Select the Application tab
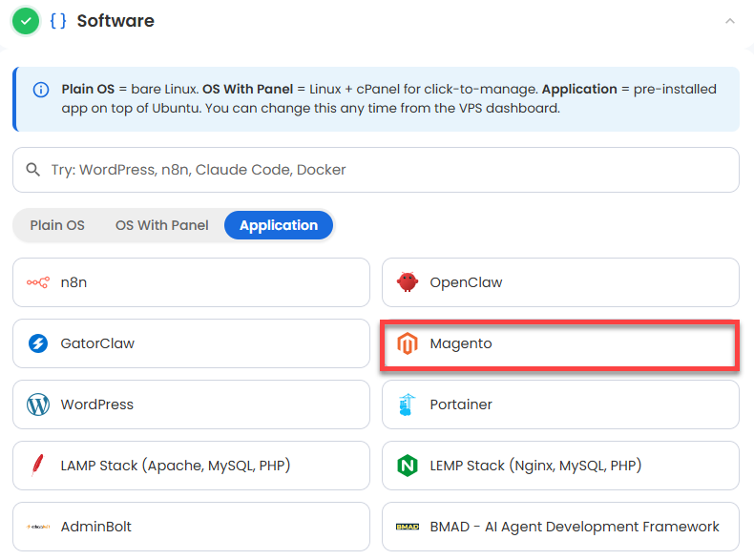Screen dimensions: 754x560 pos(279,225)
